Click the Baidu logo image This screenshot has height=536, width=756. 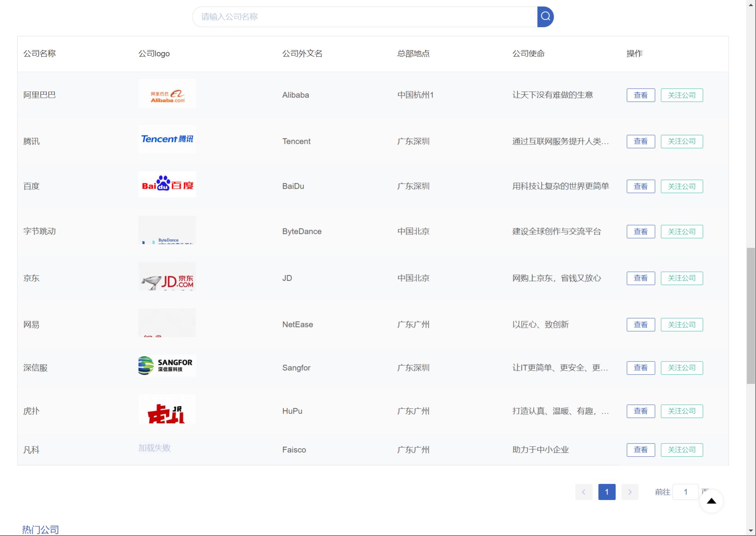click(167, 185)
